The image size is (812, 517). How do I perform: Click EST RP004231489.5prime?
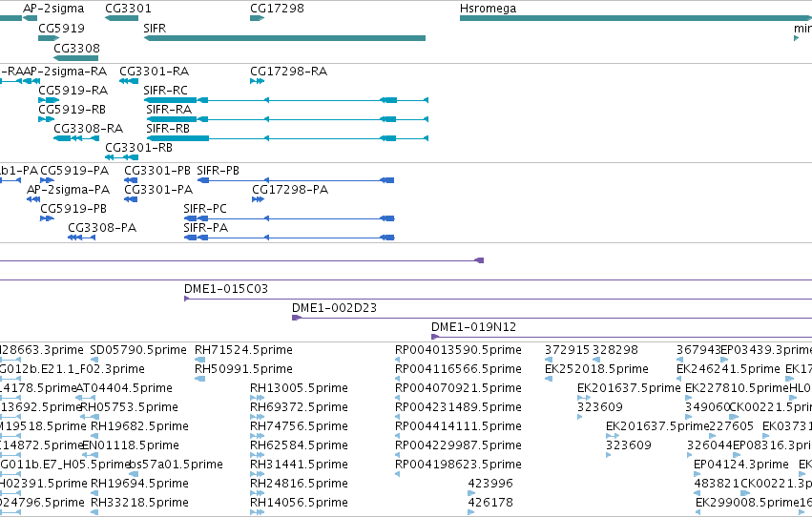[x=458, y=408]
